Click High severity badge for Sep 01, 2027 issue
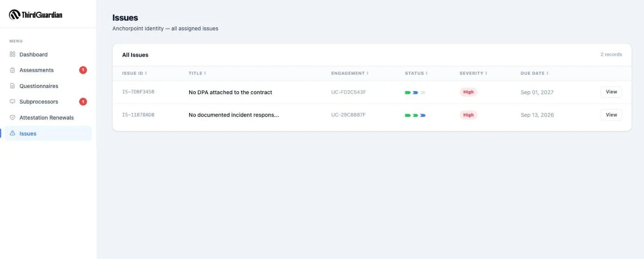The height and width of the screenshot is (259, 644). click(468, 92)
